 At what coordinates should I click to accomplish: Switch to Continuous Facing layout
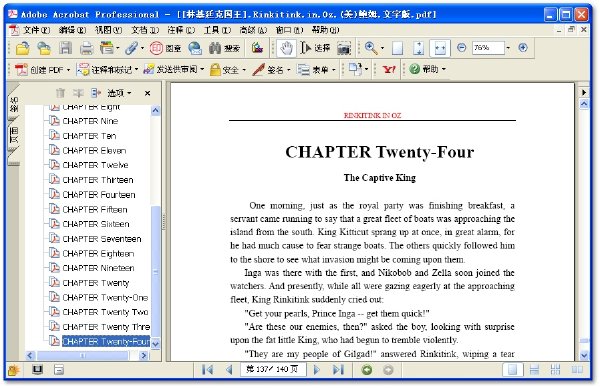[x=555, y=370]
